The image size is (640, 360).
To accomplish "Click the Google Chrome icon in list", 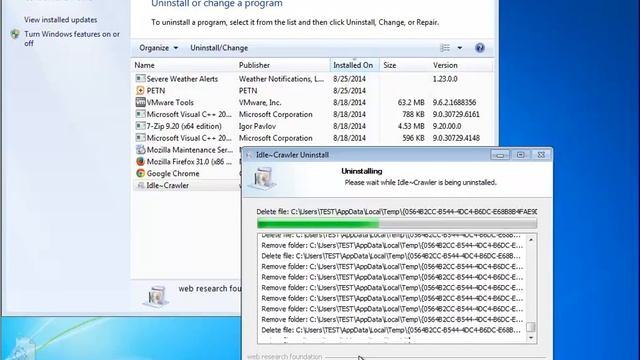I will 140,173.
